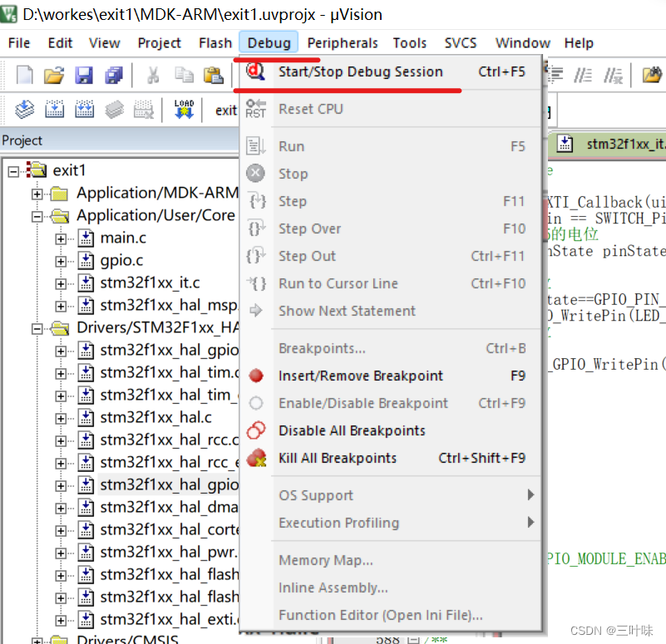
Task: Click the Indent lines toolbar icon
Action: click(x=555, y=75)
